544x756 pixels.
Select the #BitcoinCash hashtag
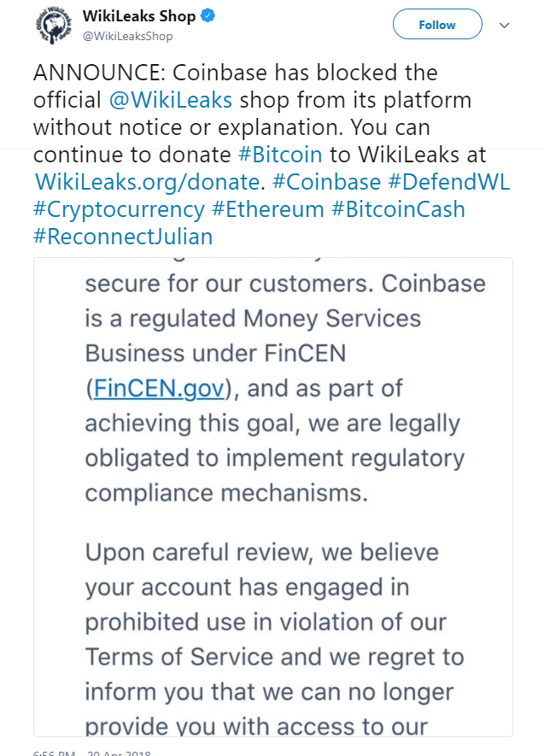[398, 209]
